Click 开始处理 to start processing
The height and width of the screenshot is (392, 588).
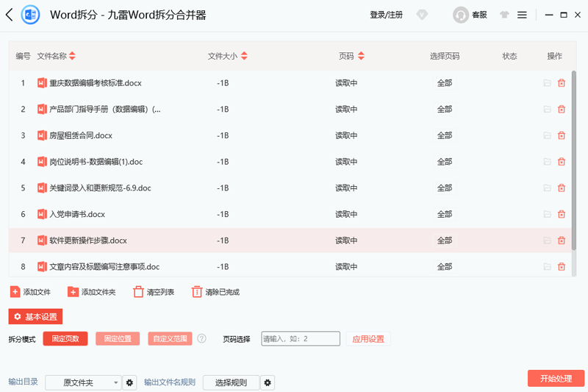coord(556,379)
